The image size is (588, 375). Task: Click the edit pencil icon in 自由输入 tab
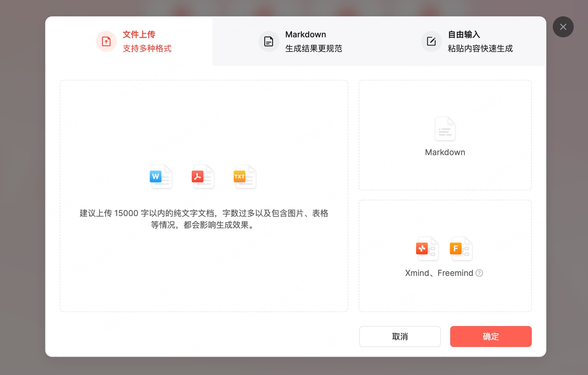(x=431, y=41)
